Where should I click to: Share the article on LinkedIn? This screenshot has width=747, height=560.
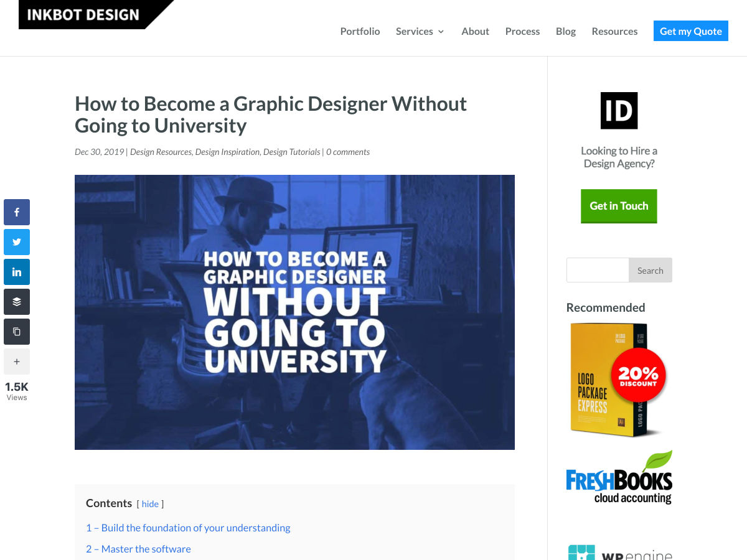tap(17, 272)
